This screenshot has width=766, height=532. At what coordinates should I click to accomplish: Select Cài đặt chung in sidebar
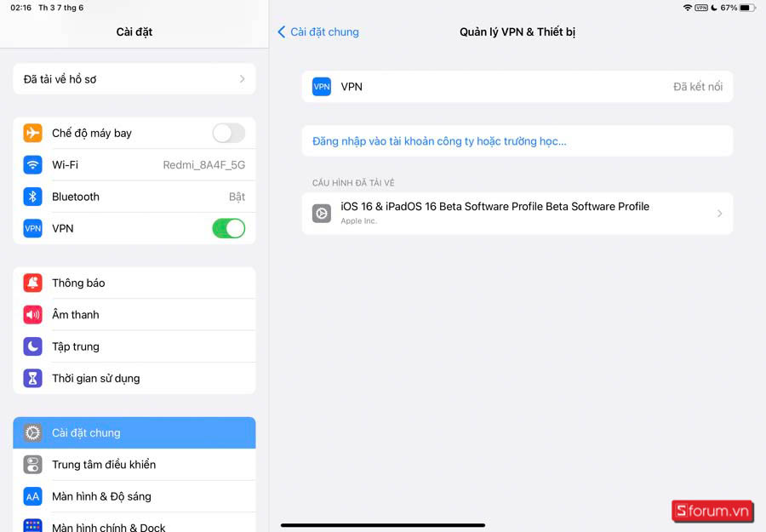(x=134, y=432)
